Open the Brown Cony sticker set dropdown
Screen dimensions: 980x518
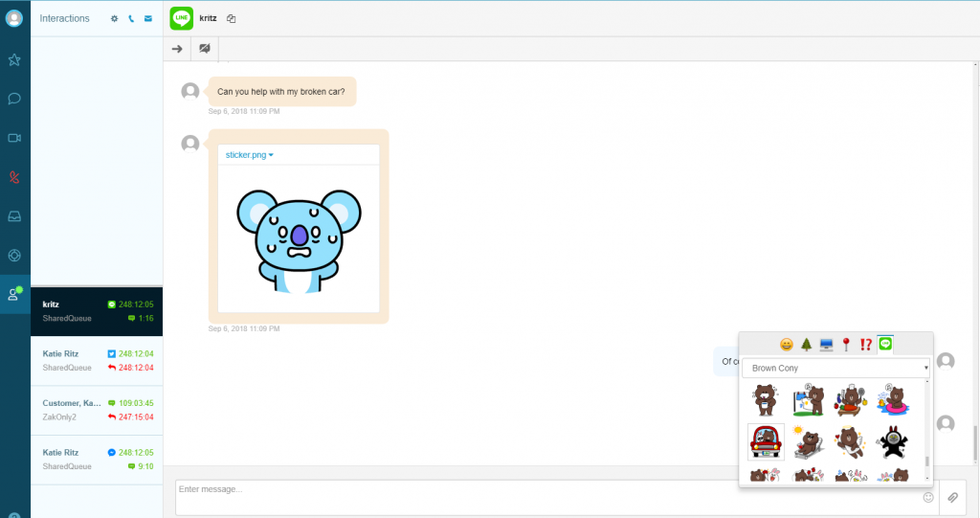click(835, 368)
